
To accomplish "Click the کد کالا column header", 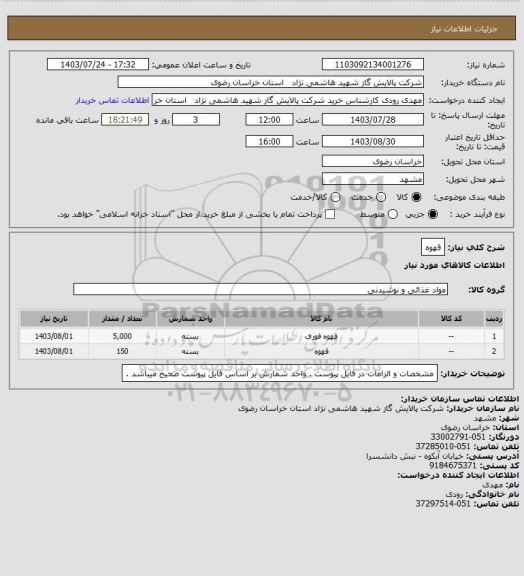I will (x=451, y=318).
